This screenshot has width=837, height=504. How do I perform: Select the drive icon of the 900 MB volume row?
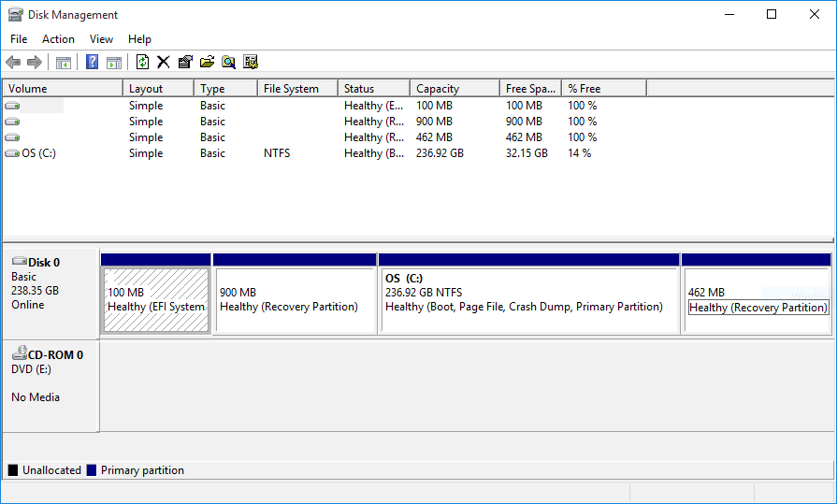(12, 122)
